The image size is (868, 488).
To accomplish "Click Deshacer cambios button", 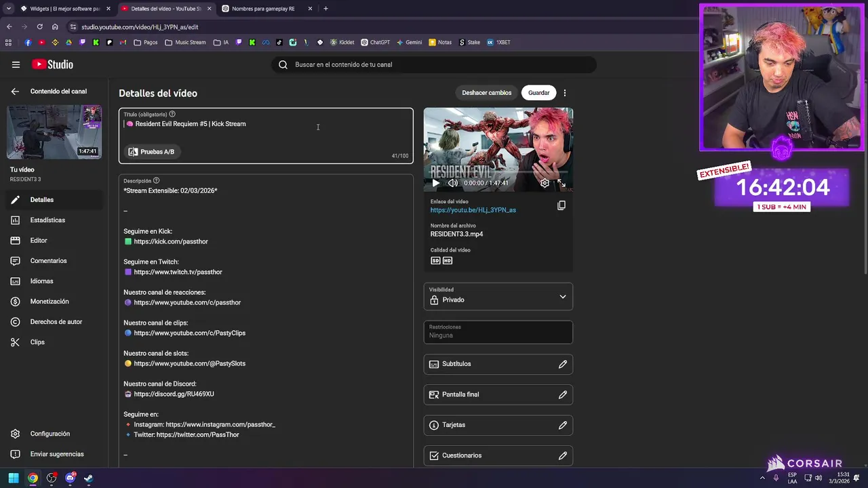I will pyautogui.click(x=487, y=93).
